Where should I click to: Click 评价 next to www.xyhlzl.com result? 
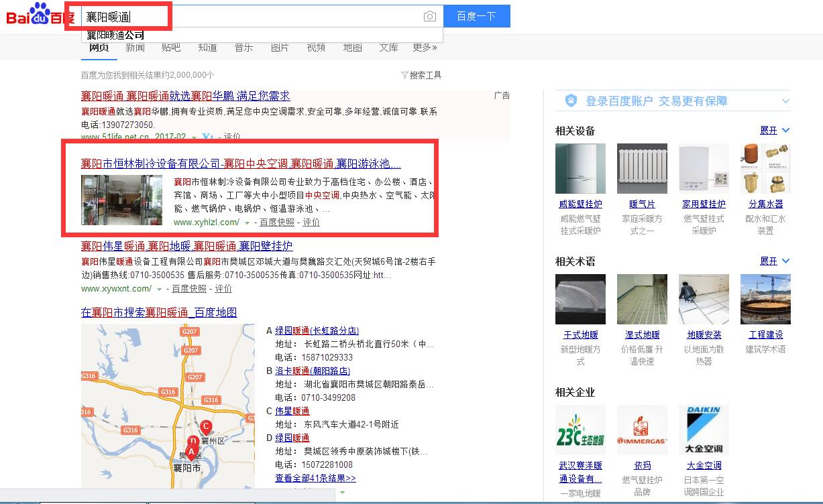311,223
